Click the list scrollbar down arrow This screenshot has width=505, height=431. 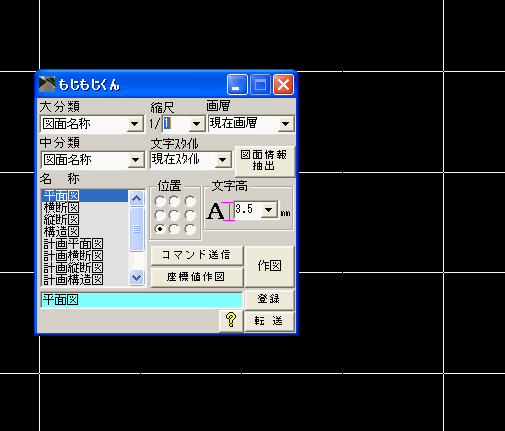pyautogui.click(x=137, y=277)
